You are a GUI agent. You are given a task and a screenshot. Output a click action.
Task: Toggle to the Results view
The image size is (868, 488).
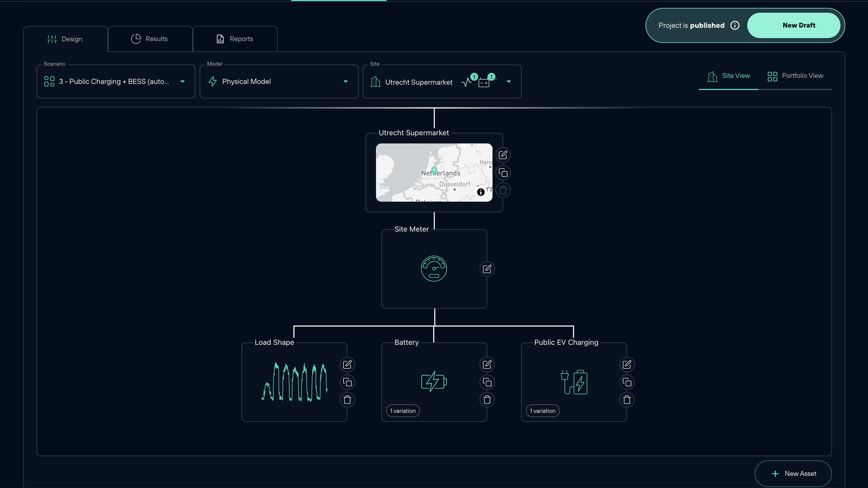pos(150,39)
